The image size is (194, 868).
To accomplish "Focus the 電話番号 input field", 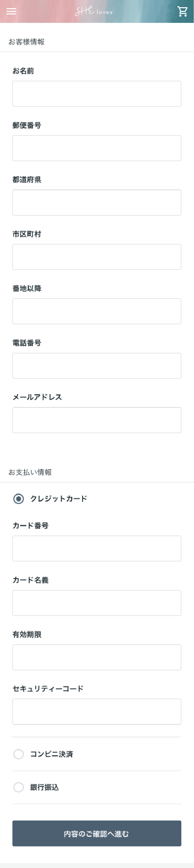I will pyautogui.click(x=97, y=365).
